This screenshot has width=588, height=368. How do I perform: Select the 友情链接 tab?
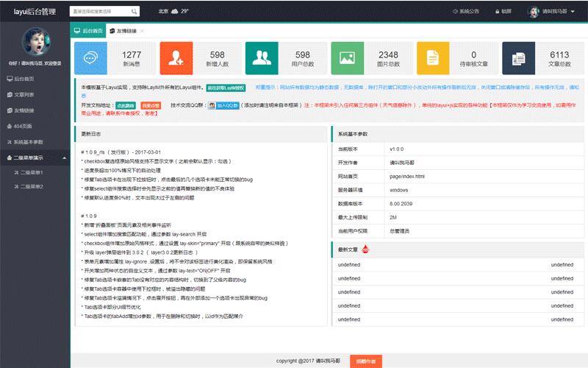[120, 31]
